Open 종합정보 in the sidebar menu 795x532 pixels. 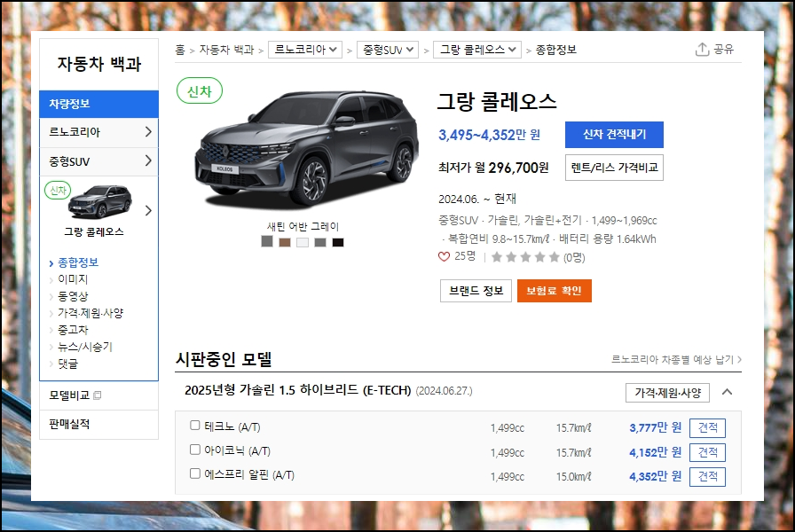78,262
